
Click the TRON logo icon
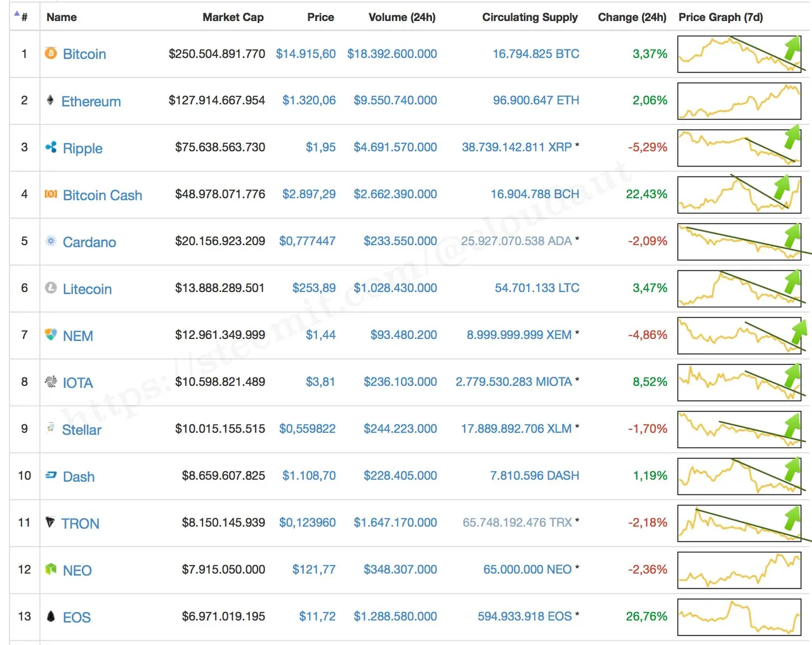point(50,522)
